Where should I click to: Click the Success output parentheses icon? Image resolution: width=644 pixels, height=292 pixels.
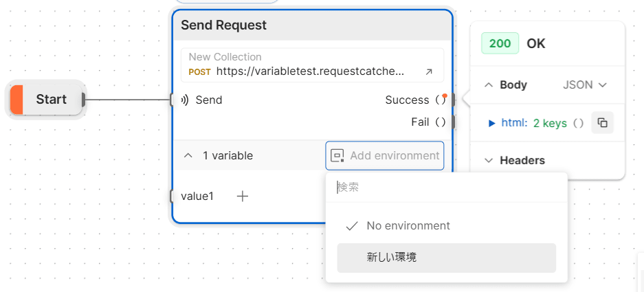coord(440,100)
